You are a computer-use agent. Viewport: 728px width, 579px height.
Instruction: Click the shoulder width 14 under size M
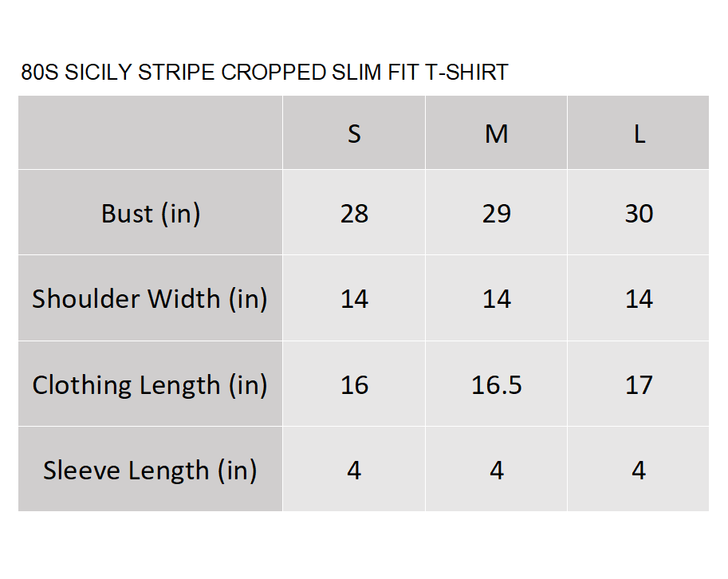pyautogui.click(x=496, y=298)
